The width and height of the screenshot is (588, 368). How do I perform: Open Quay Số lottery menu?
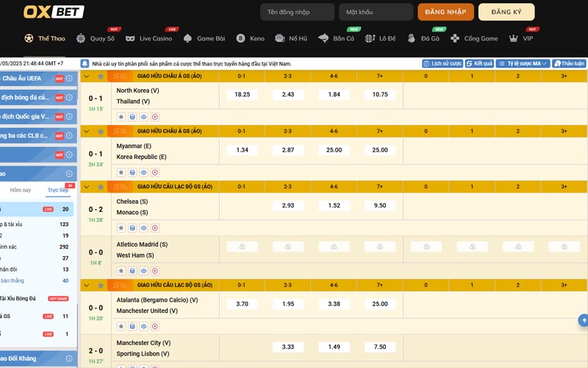coord(96,38)
